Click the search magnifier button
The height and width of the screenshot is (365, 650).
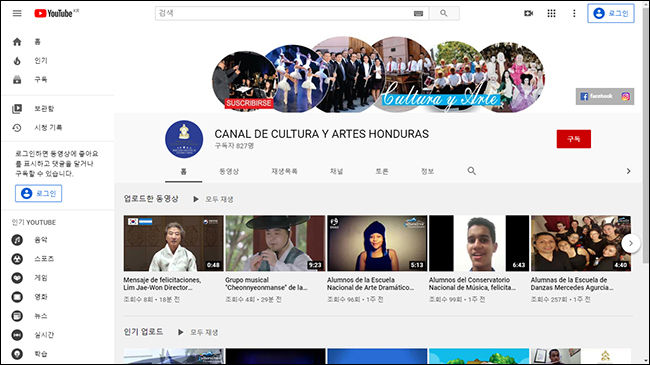tap(444, 13)
